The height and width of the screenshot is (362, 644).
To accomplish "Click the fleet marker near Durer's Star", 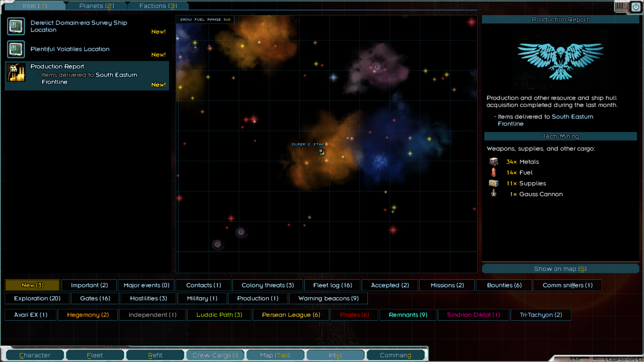I will tap(322, 153).
